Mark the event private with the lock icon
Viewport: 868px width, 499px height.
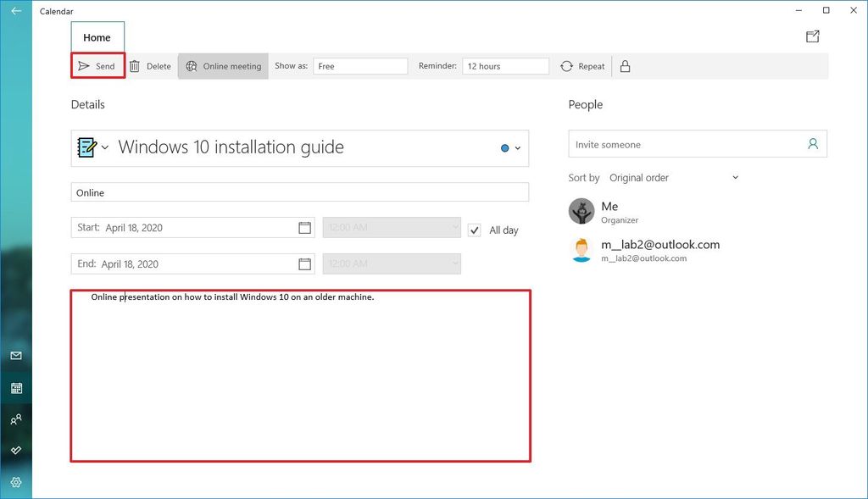tap(625, 66)
